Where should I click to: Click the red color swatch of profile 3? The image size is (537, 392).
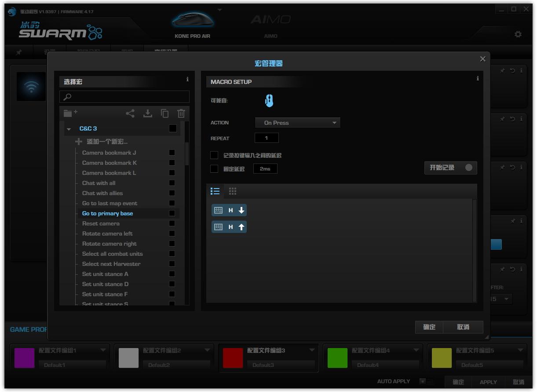tap(233, 358)
